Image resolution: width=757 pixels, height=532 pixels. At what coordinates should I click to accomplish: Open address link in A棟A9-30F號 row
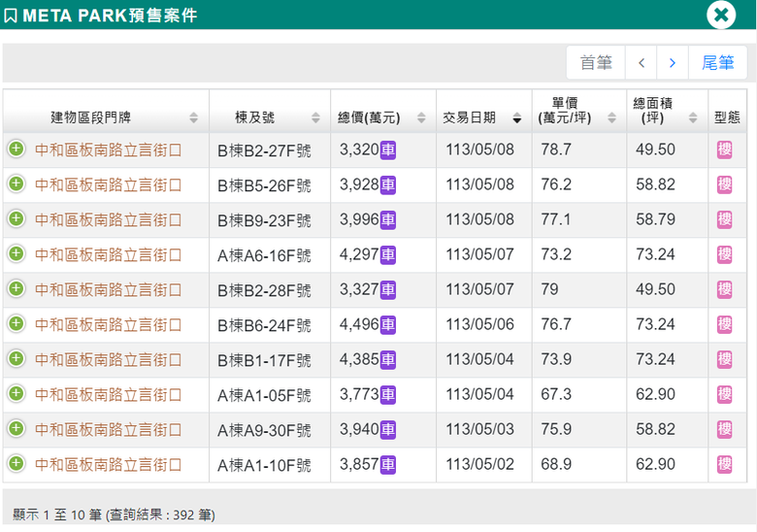coord(108,431)
